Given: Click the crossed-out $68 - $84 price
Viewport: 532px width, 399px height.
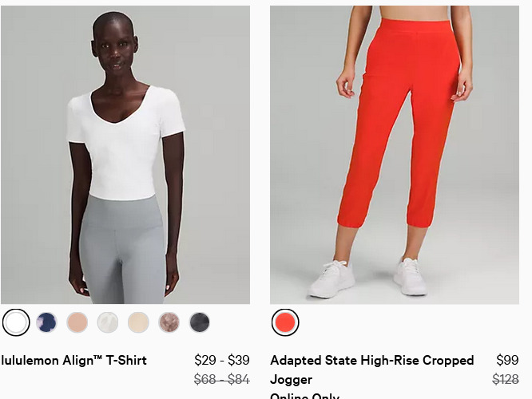Looking at the screenshot, I should tap(222, 379).
